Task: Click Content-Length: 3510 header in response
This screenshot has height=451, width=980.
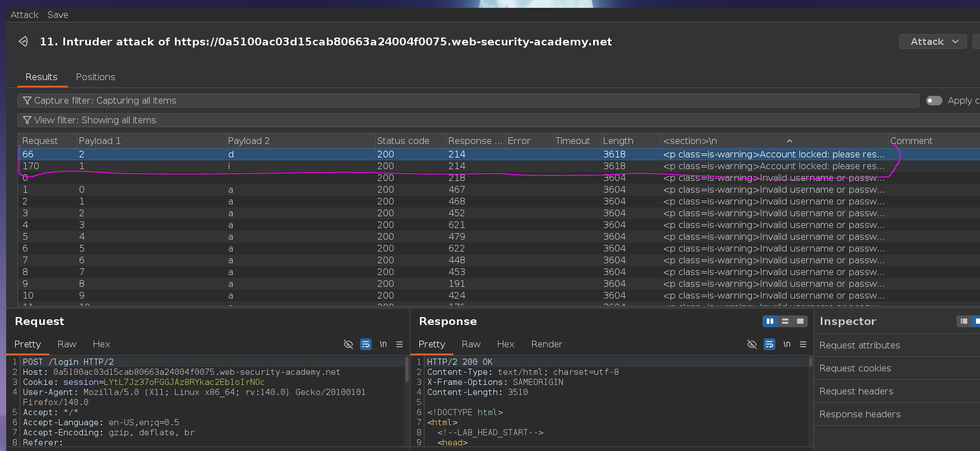Action: click(478, 392)
